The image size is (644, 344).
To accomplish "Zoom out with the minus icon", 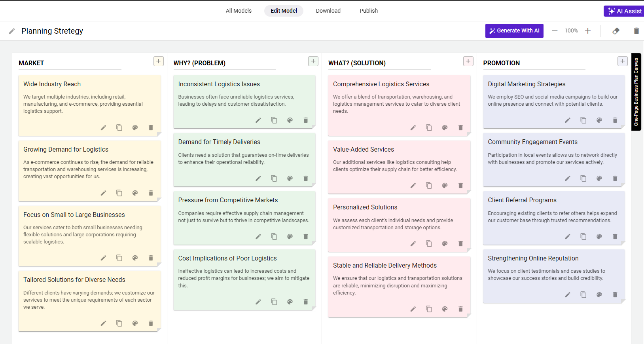I will pos(555,31).
